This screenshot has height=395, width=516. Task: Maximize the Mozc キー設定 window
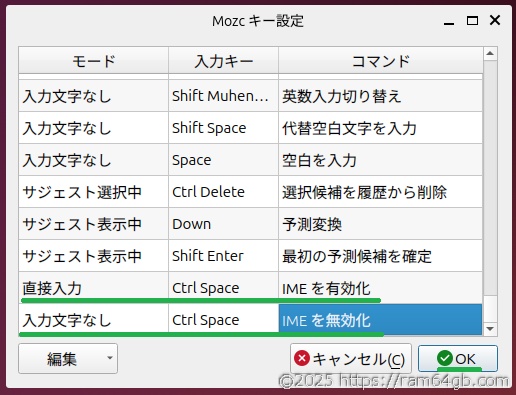click(472, 21)
